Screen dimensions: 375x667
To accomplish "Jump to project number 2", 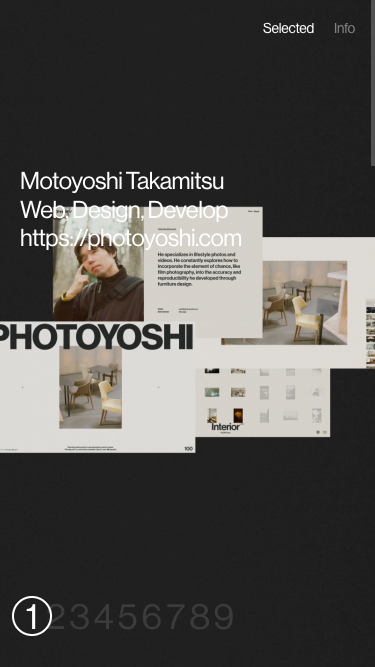I will pyautogui.click(x=58, y=616).
